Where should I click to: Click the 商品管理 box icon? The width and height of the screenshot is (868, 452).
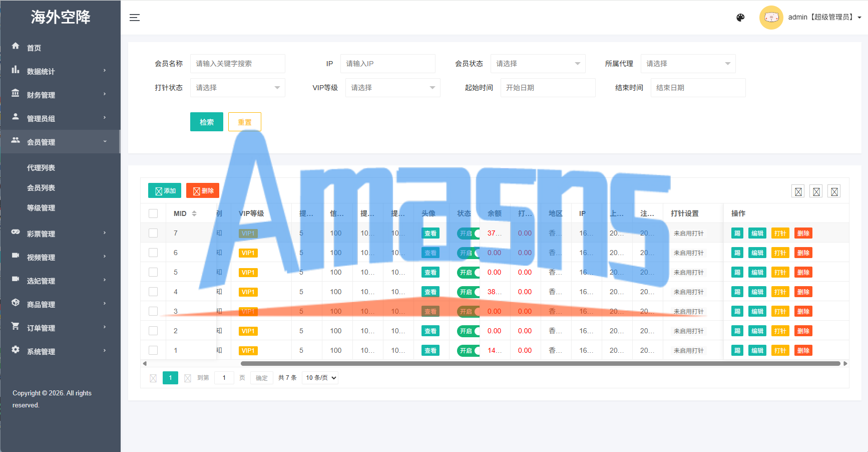click(x=16, y=303)
